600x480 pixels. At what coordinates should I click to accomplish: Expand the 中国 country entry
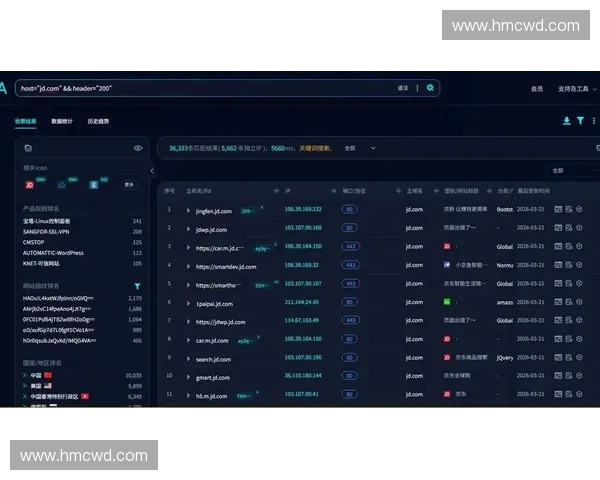(25, 375)
